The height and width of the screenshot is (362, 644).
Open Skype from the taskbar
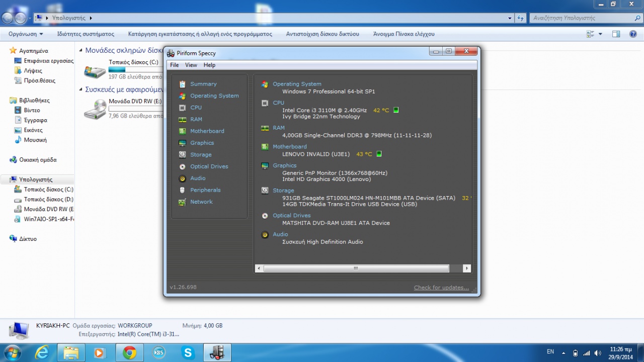pos(188,352)
